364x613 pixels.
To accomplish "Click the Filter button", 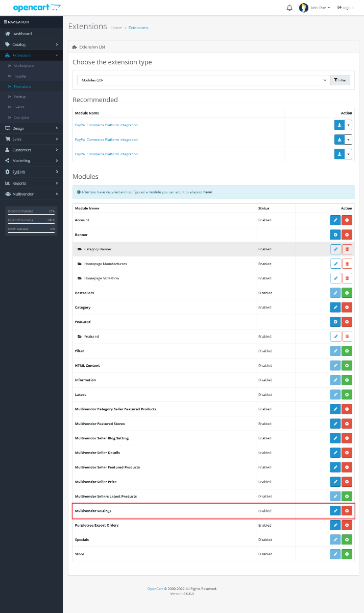I will tap(341, 80).
